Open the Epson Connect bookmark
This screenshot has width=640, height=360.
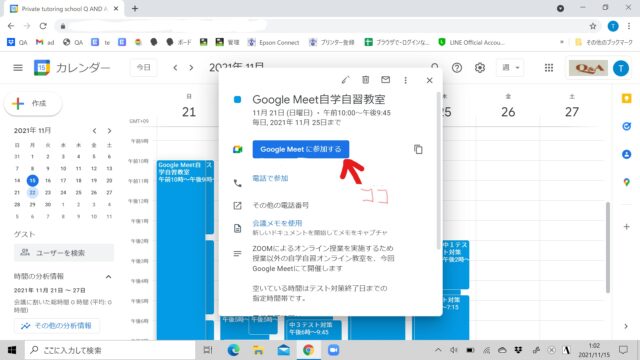[273, 42]
